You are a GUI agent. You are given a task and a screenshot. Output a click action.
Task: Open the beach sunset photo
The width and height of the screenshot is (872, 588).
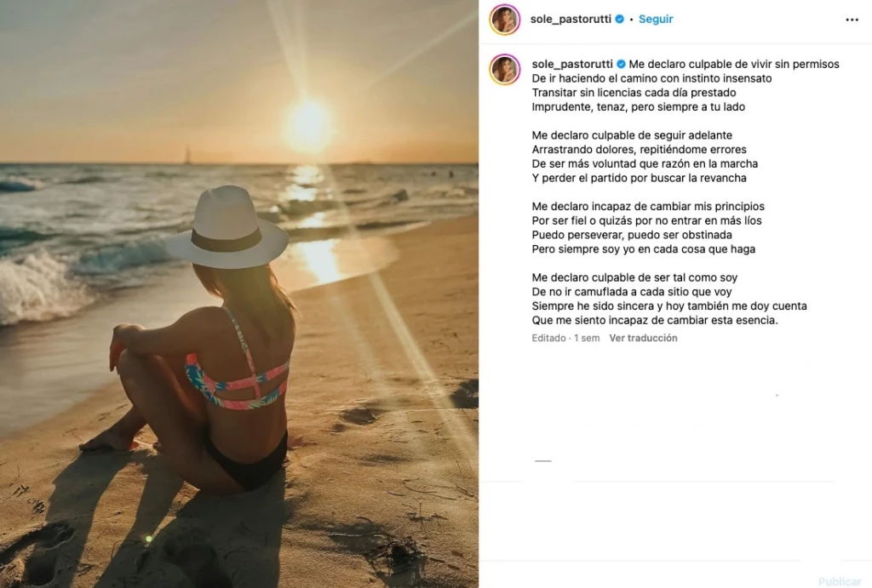tap(239, 294)
